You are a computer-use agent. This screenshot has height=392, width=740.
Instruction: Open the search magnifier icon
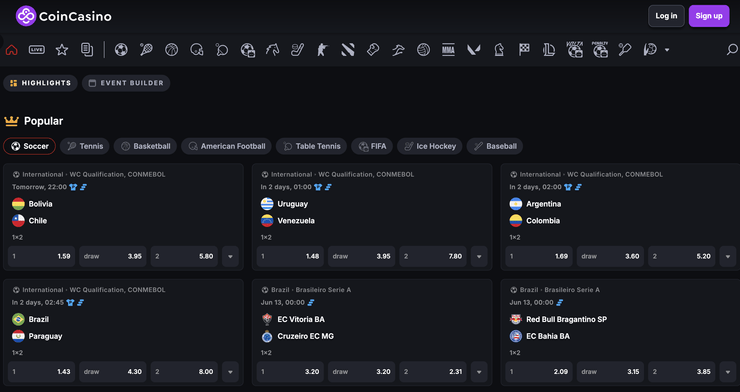(732, 50)
